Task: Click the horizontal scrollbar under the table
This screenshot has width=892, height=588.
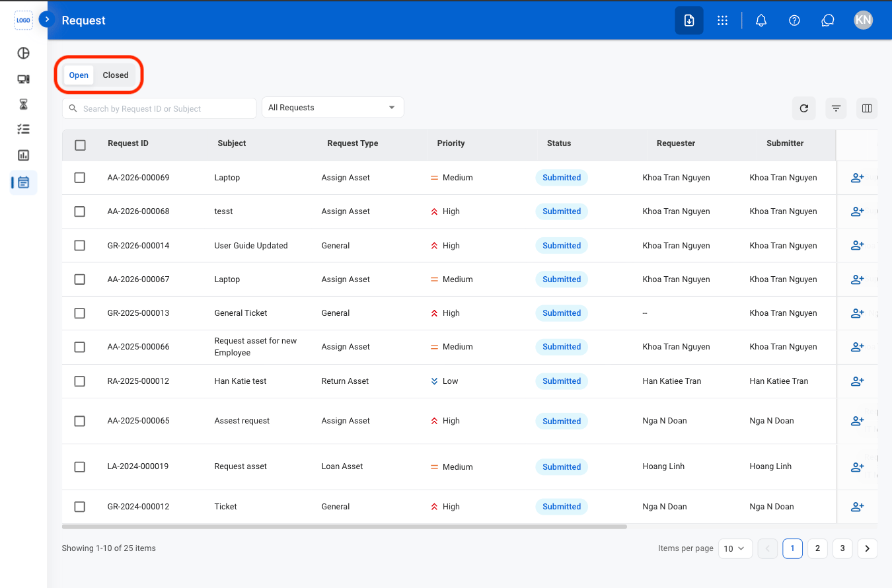Action: coord(344,527)
